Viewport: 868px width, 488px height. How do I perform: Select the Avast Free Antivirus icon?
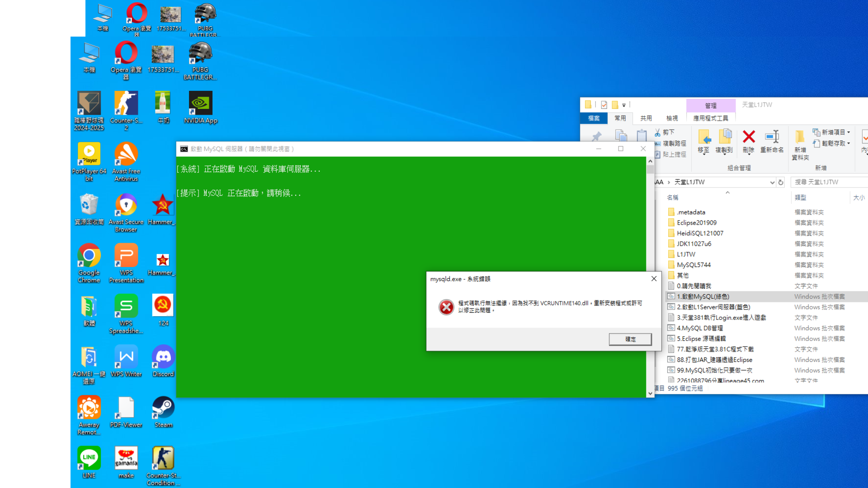click(x=126, y=162)
